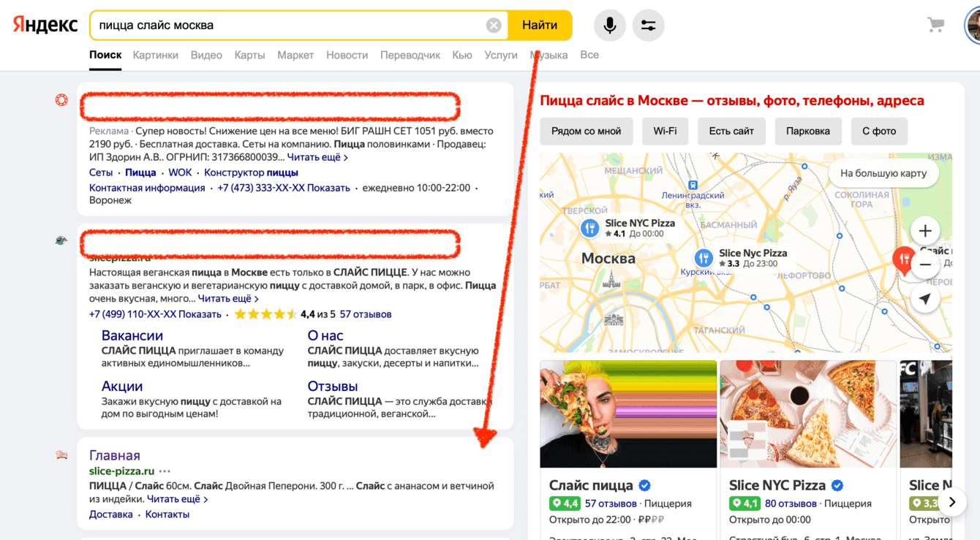Image resolution: width=980 pixels, height=540 pixels.
Task: Apply the Рядом со мной filter
Action: (x=586, y=132)
